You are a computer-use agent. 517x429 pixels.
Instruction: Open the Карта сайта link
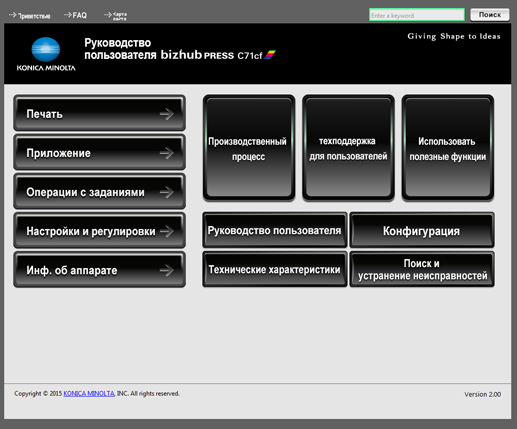tap(115, 16)
